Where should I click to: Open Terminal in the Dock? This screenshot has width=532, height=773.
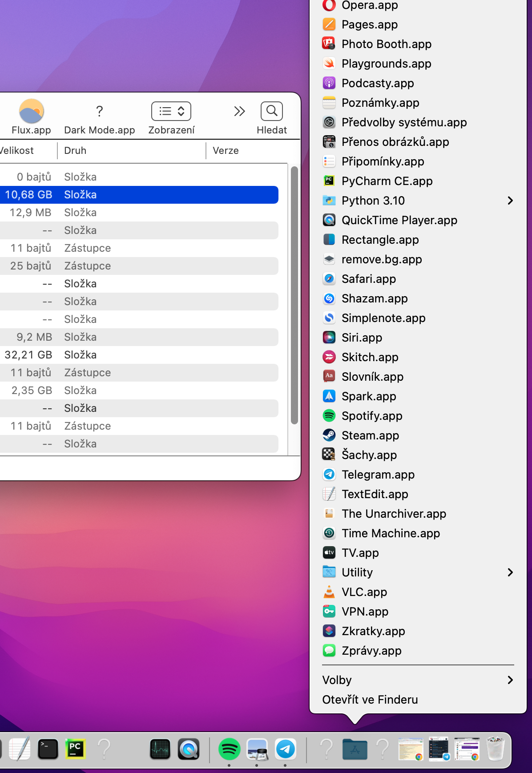click(x=48, y=749)
